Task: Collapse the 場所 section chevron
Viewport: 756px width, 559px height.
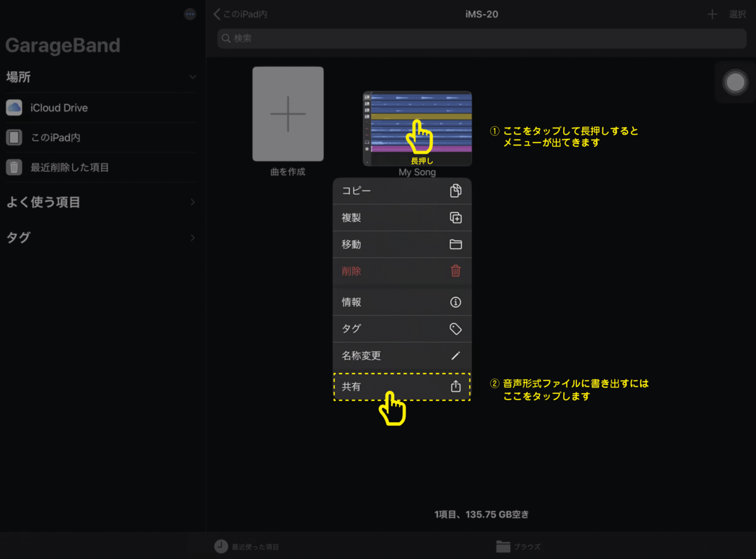Action: [192, 77]
